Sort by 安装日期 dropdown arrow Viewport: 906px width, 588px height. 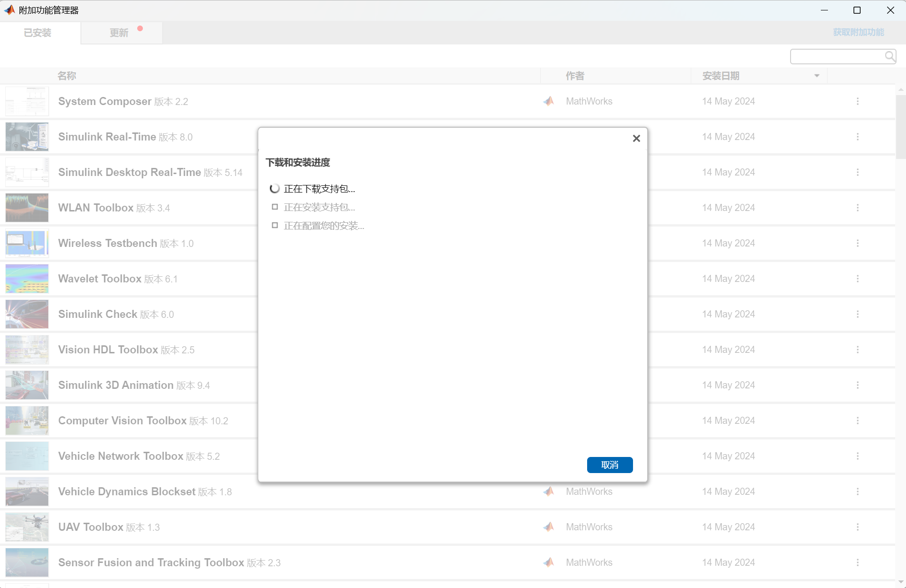tap(817, 76)
